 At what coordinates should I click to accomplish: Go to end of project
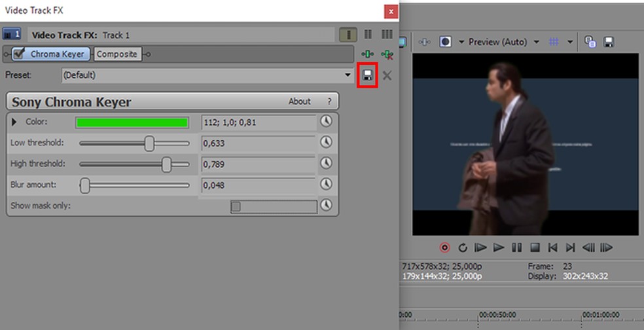571,247
